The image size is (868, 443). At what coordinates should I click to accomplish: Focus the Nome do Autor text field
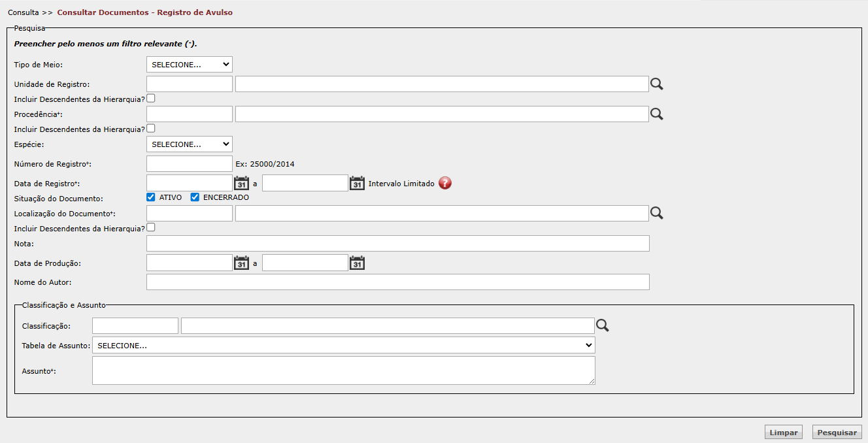tap(397, 282)
